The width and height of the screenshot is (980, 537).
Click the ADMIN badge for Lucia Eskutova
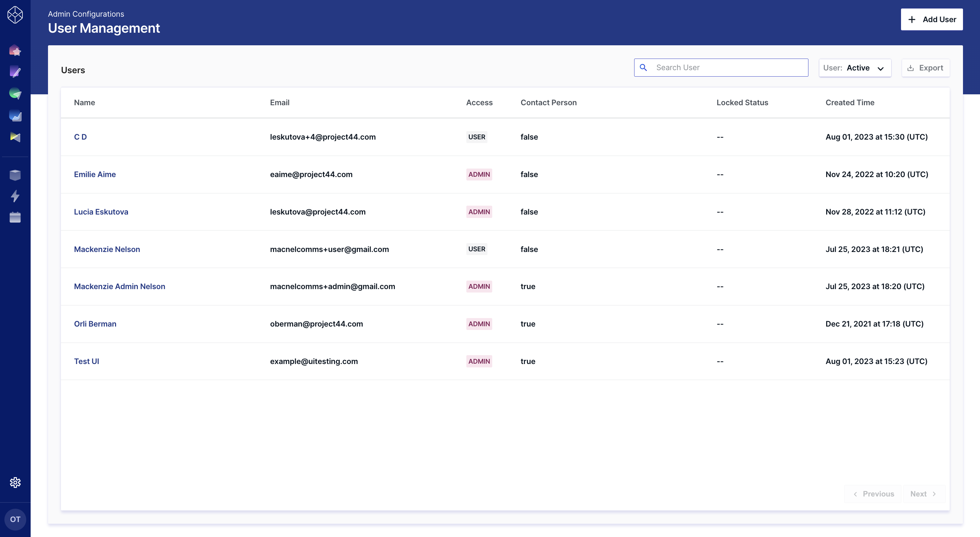coord(479,211)
